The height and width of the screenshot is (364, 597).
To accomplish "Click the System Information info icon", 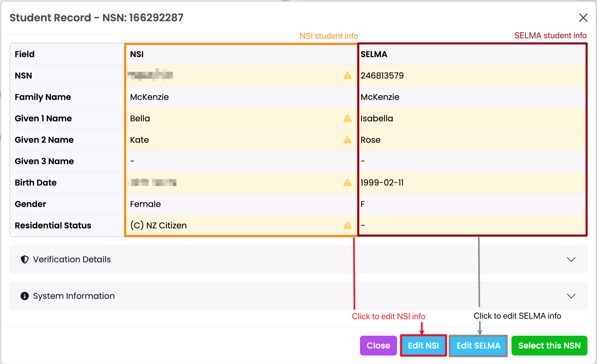I will click(25, 296).
